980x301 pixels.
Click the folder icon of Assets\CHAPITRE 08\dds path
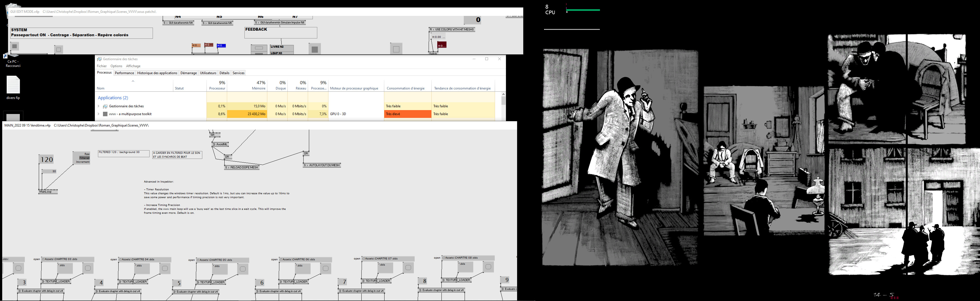(x=444, y=258)
